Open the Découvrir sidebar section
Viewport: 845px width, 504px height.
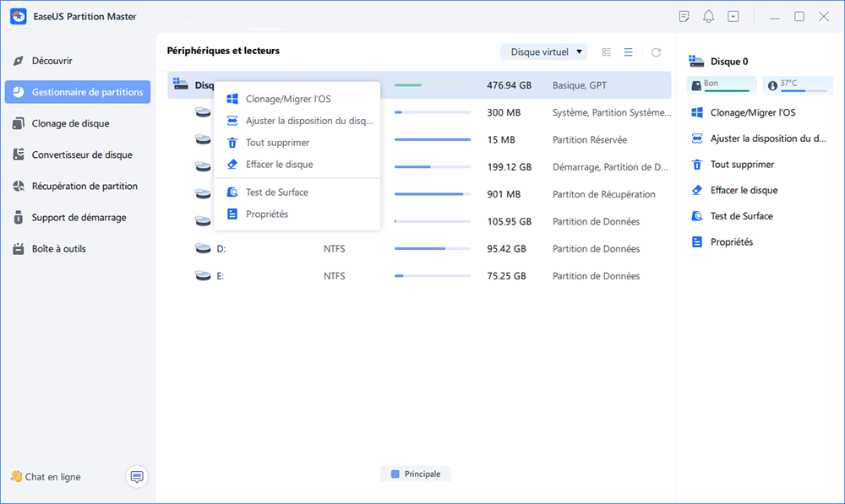[52, 61]
